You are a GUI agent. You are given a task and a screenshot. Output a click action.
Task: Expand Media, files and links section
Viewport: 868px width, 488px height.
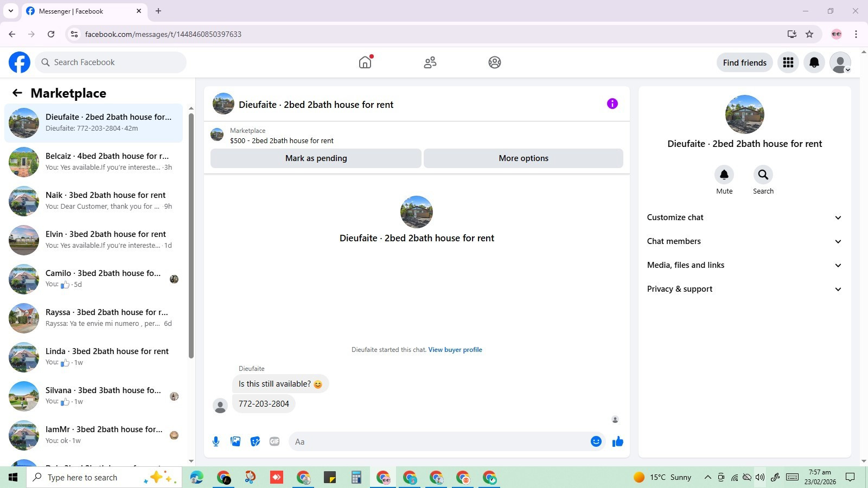coord(745,265)
